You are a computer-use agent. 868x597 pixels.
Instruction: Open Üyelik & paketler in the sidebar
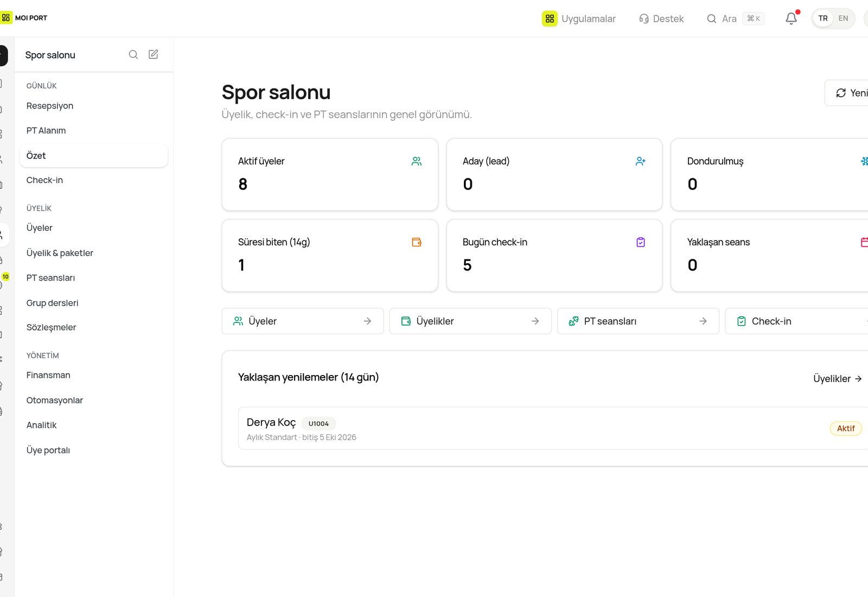pos(93,253)
